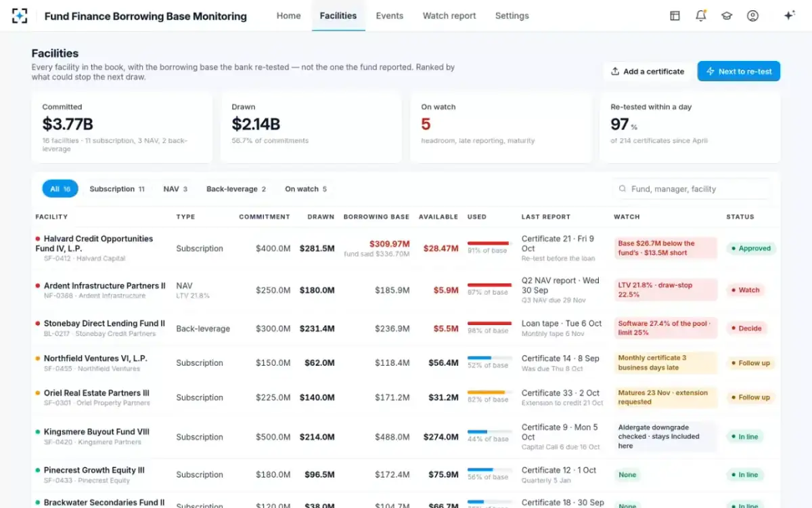This screenshot has height=508, width=812.
Task: Click watch note 'Base $26.7M below the fund's'
Action: (666, 248)
